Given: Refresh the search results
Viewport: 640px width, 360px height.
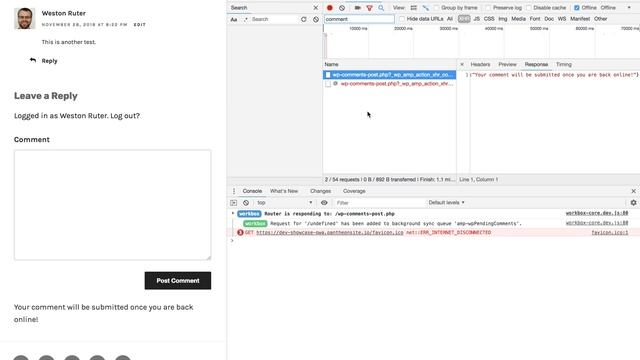Looking at the screenshot, I should coord(304,19).
